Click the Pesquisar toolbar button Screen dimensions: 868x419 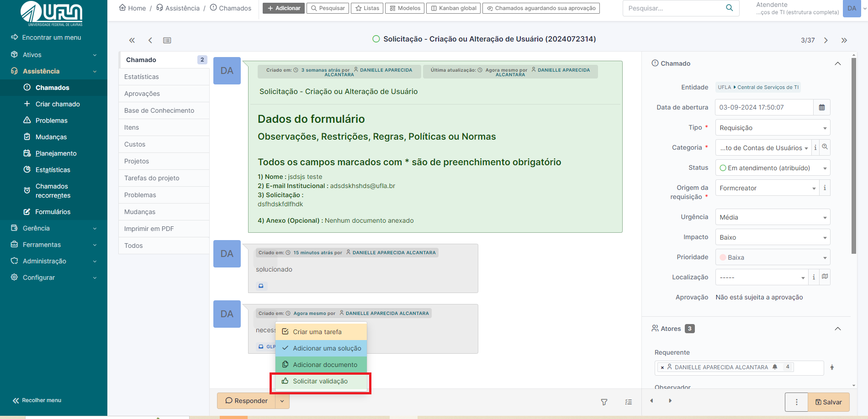[328, 8]
